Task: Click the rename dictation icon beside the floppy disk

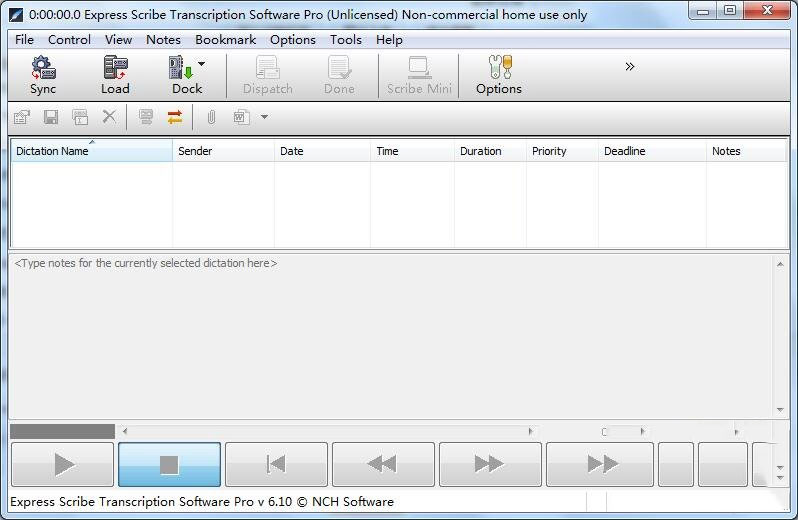Action: (80, 118)
